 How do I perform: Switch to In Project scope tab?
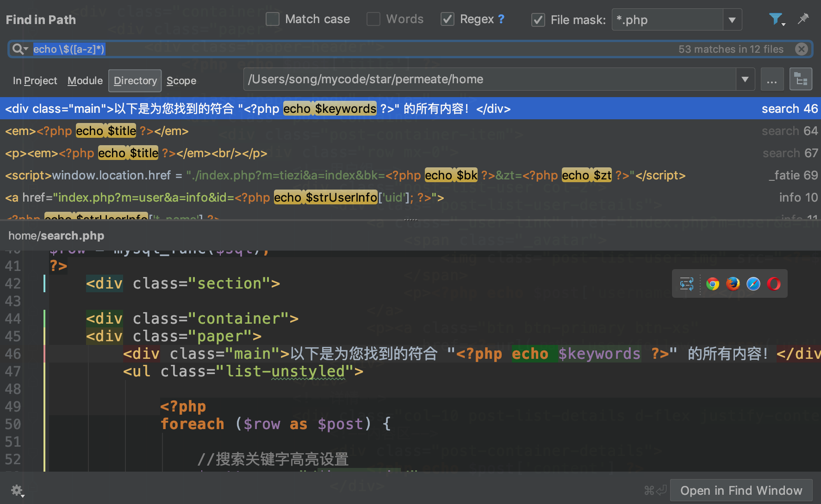coord(35,81)
